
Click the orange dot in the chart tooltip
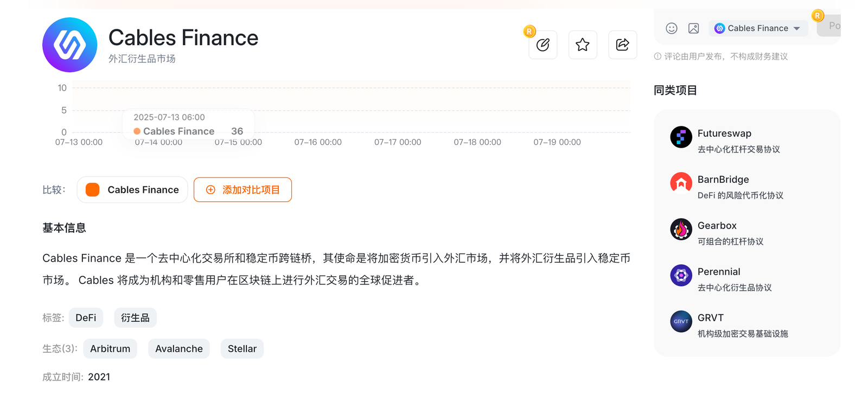tap(137, 131)
